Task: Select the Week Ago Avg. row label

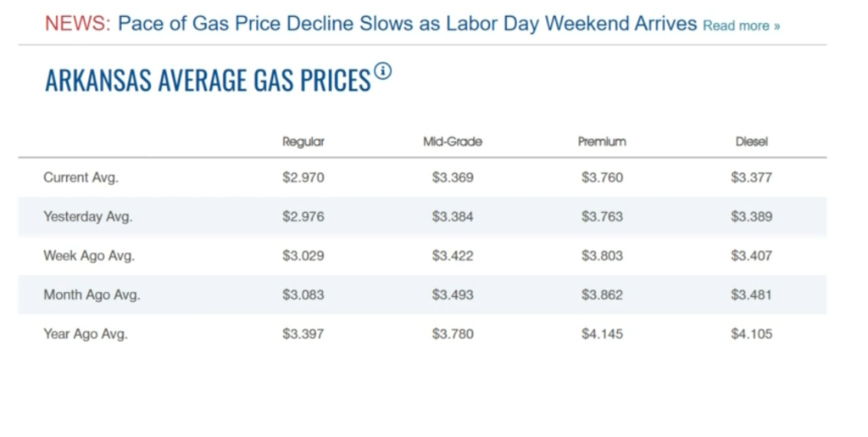Action: point(89,255)
